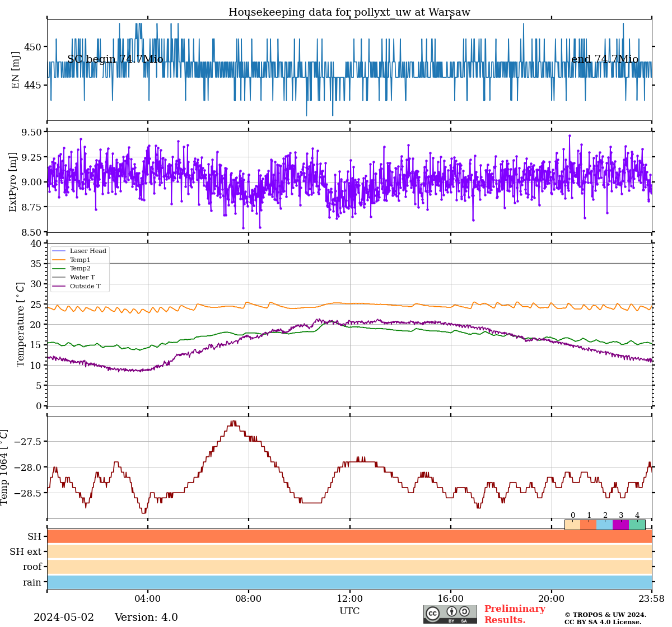Click the 'ExtPyro [mJ]' axis label
Image resolution: width=672 pixels, height=627 pixels.
click(13, 182)
